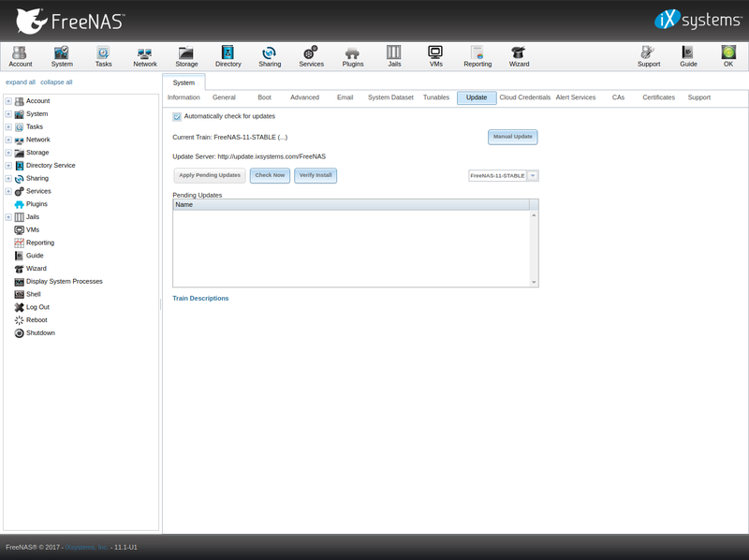Viewport: 749px width, 560px height.
Task: Click Log Out in the sidebar
Action: pos(37,307)
